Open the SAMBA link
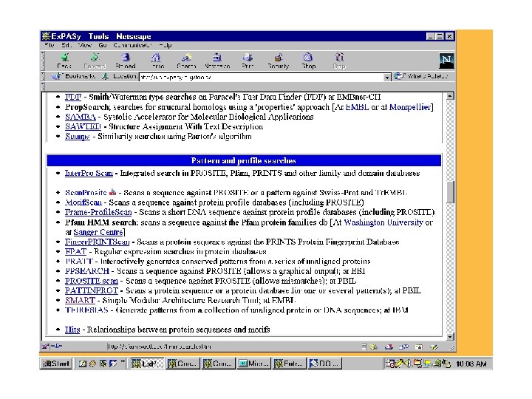This screenshot has height=399, width=532. 81,117
